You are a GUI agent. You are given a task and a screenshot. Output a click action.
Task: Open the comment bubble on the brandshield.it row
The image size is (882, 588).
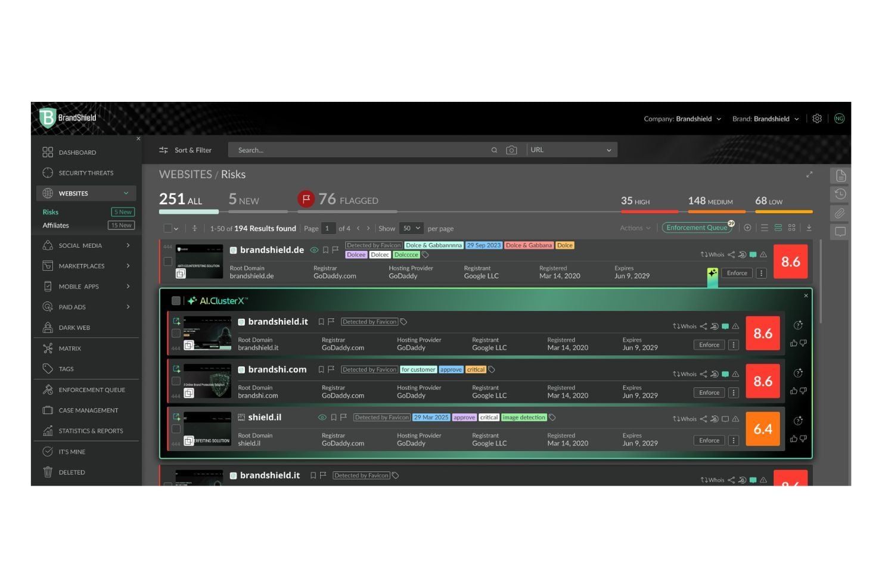click(x=725, y=326)
